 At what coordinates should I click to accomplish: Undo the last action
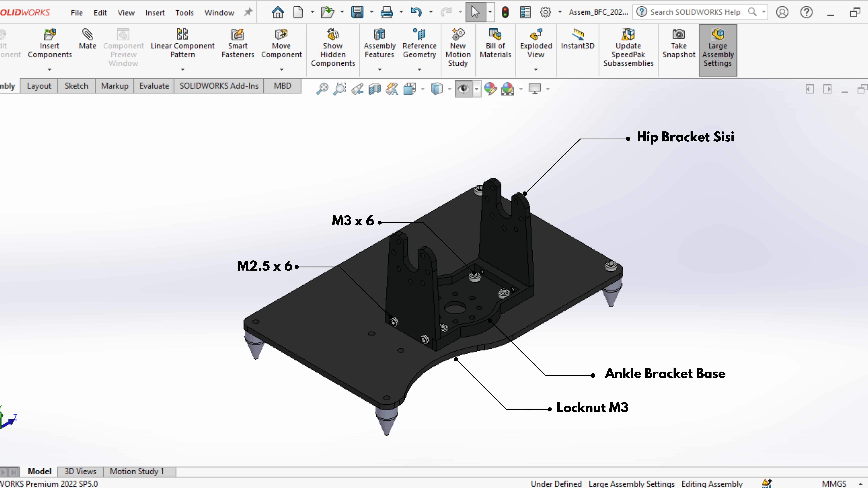(x=416, y=12)
